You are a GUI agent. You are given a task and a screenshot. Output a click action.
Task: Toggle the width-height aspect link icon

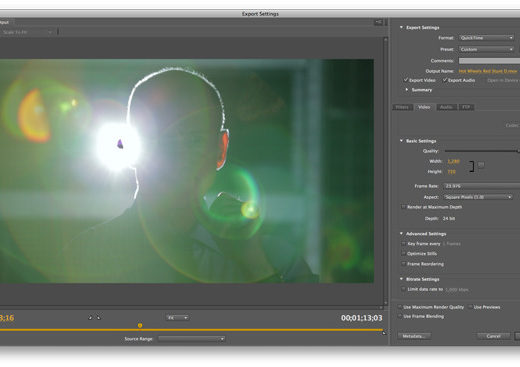481,165
